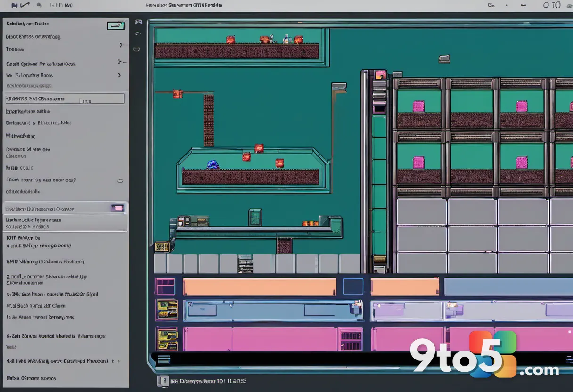Select the orange items on the lower platform

click(x=310, y=222)
